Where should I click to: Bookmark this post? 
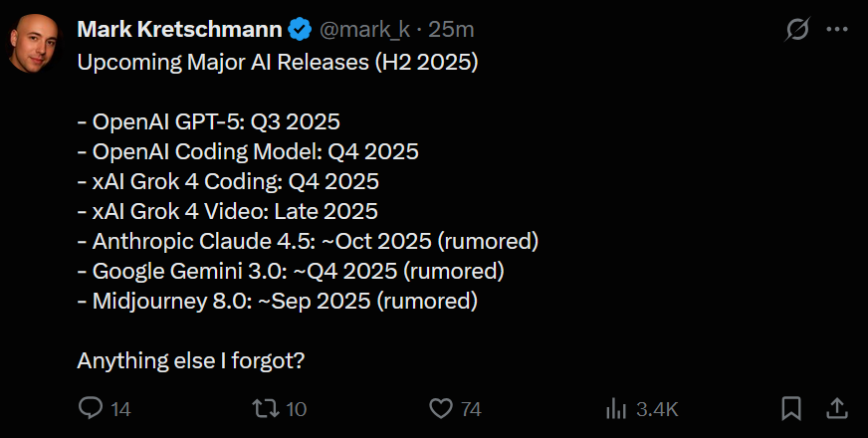tap(791, 408)
